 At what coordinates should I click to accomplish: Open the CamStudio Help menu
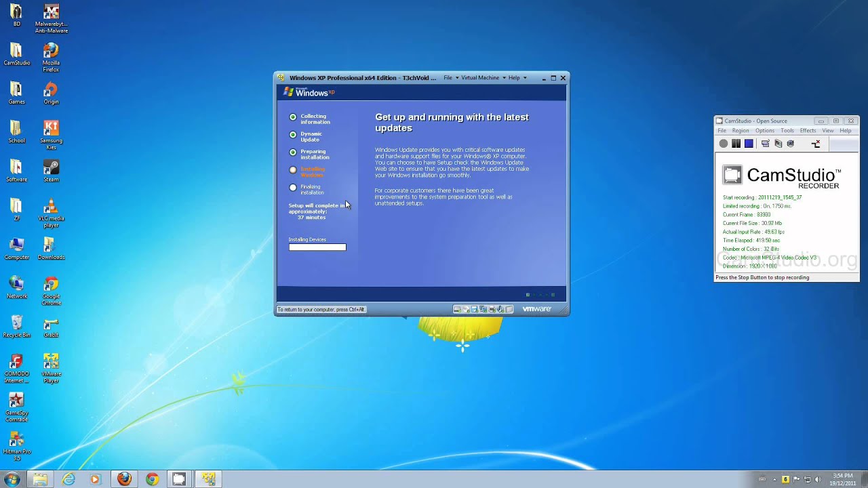[846, 131]
